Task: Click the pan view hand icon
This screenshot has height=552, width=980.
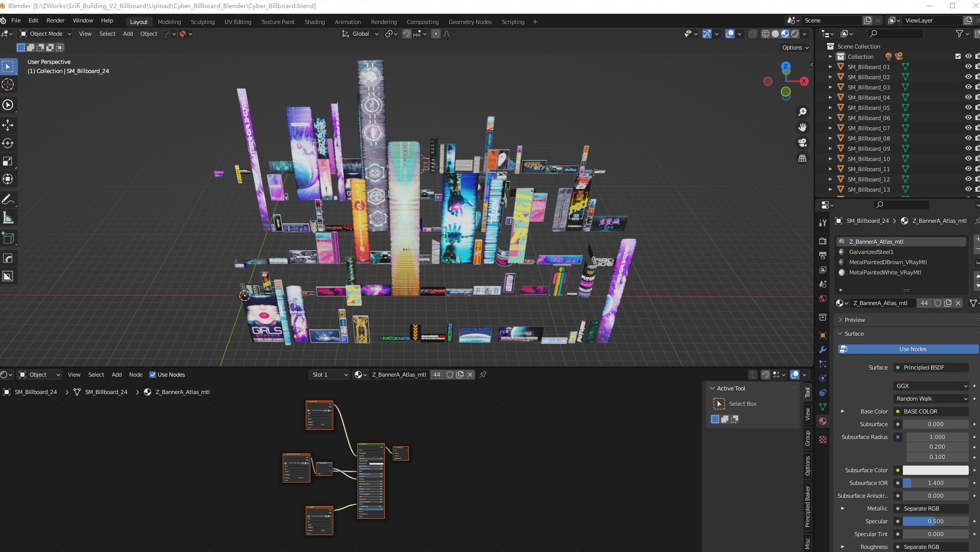Action: [802, 127]
